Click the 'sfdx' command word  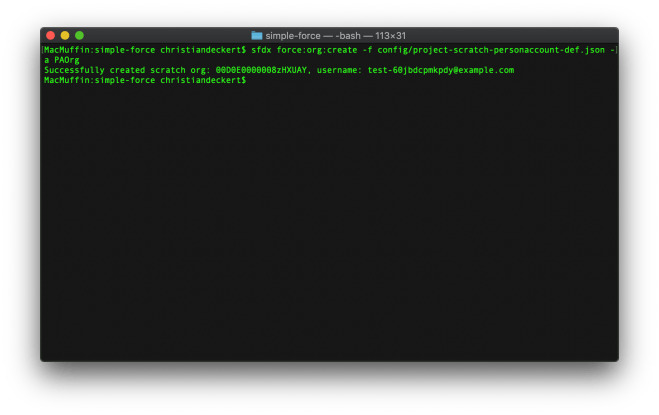point(260,50)
